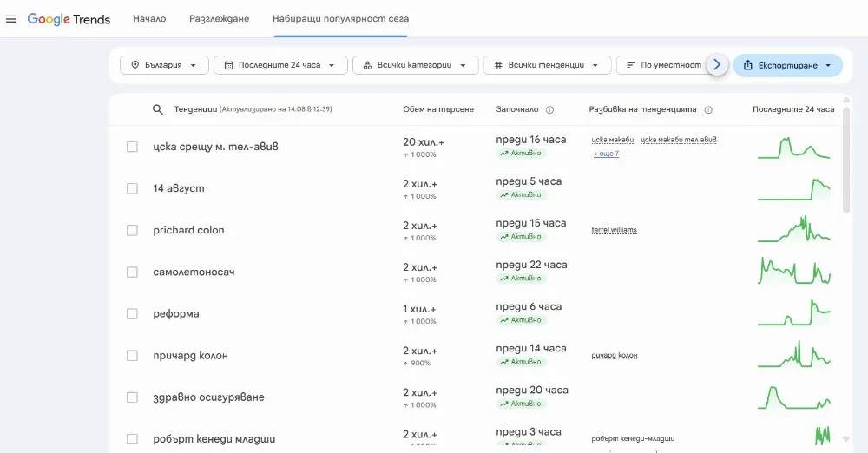Click the scrollbar up arrow
This screenshot has width=868, height=453.
845,101
